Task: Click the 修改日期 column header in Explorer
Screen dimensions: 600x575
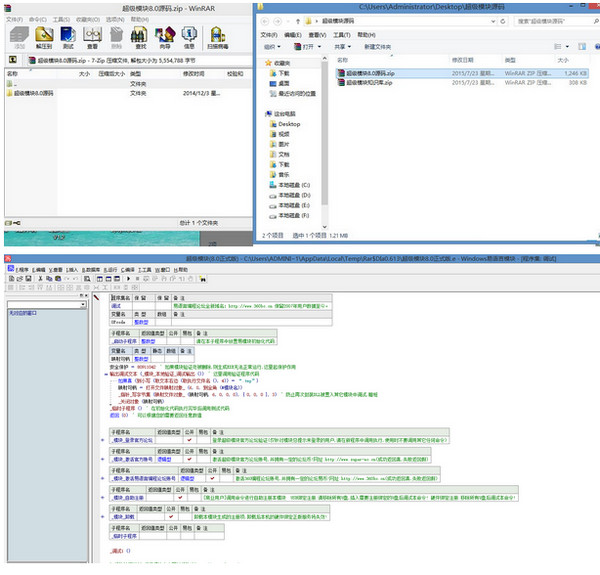Action: point(462,60)
